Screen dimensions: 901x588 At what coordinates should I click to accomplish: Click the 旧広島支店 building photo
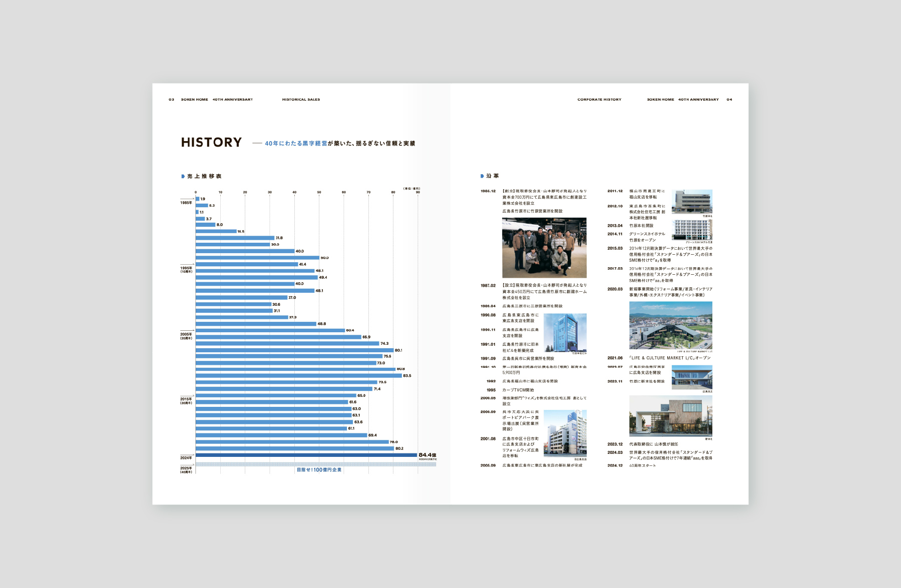click(x=565, y=433)
